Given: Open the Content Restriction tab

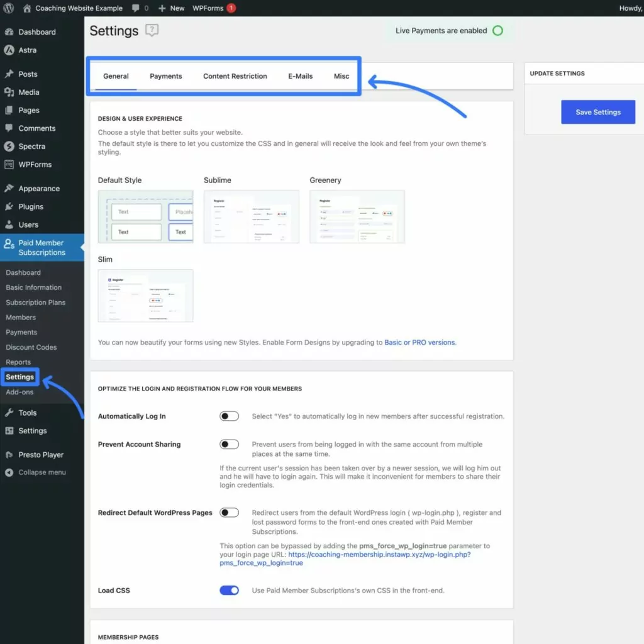Looking at the screenshot, I should (235, 76).
